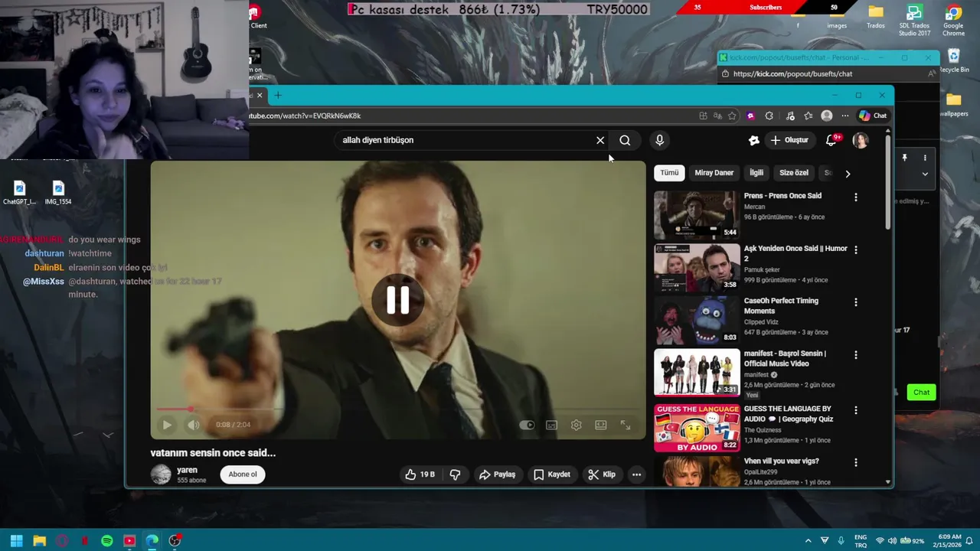Open video player settings gear
This screenshot has height=551, width=980.
pos(577,425)
